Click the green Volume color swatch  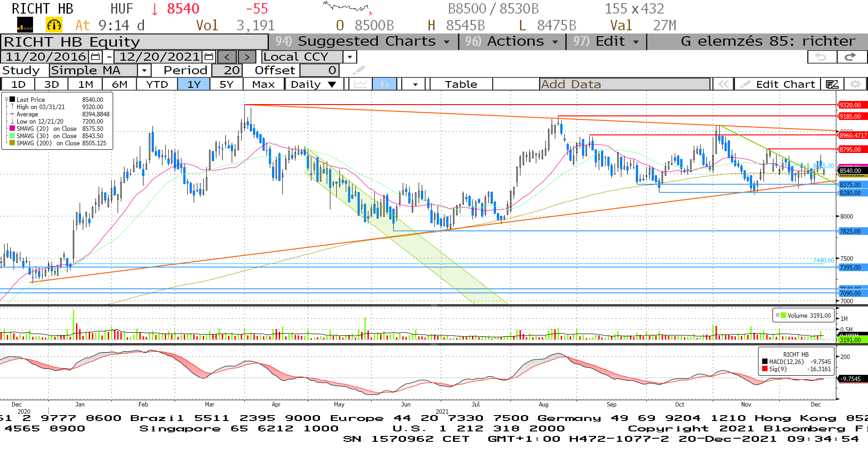tap(783, 316)
